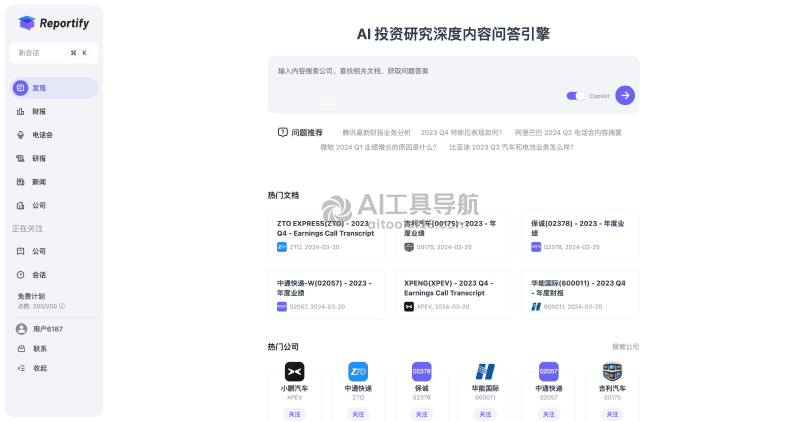Open 保诚(02378) 2023 年度业绩 document
This screenshot has width=800, height=422.
(x=580, y=235)
